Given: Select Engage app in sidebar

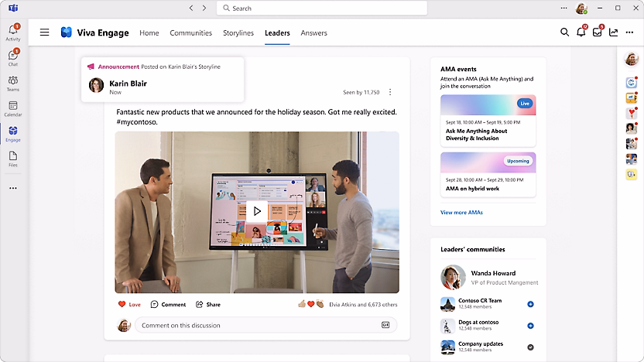Looking at the screenshot, I should point(13,134).
